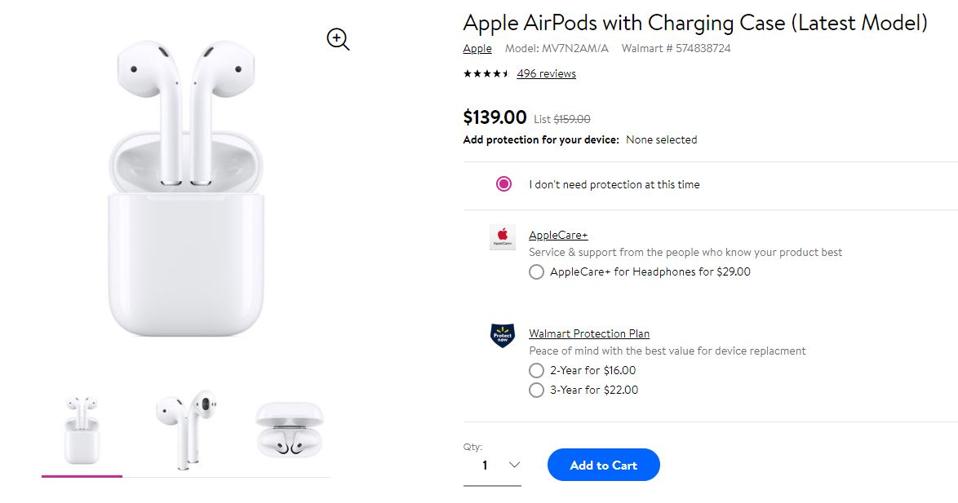
Task: Open the Apple brand link
Action: 477,48
